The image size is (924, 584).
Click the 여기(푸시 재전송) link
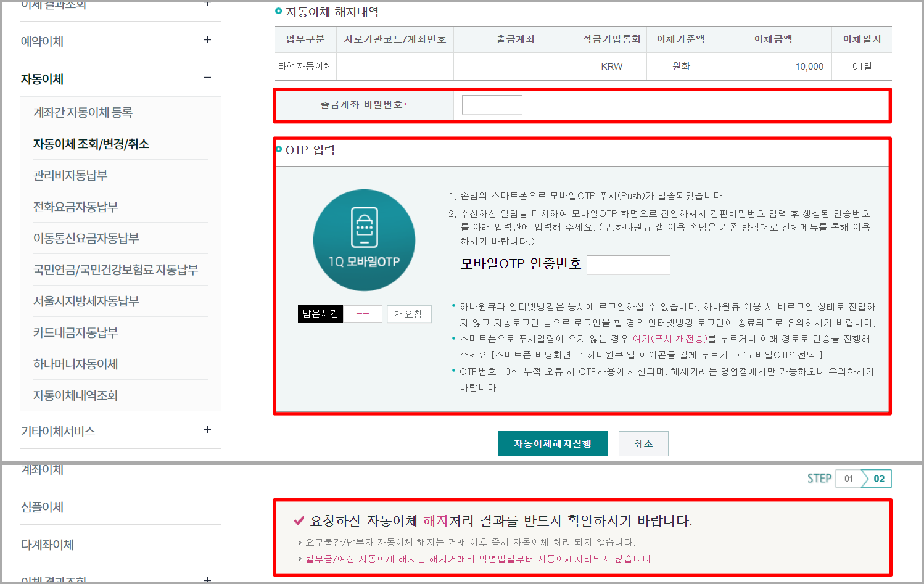click(x=670, y=339)
